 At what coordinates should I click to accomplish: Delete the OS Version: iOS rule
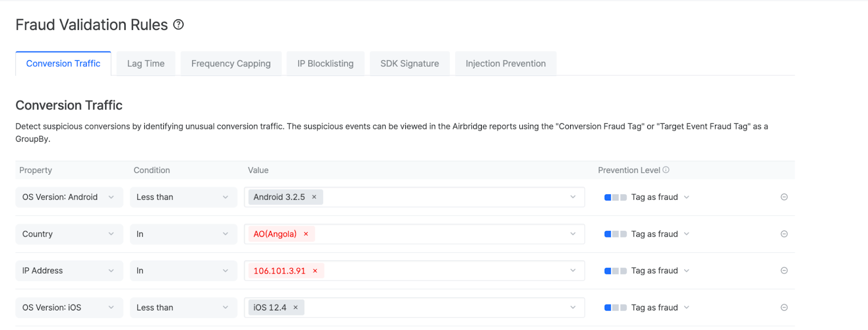pyautogui.click(x=784, y=307)
